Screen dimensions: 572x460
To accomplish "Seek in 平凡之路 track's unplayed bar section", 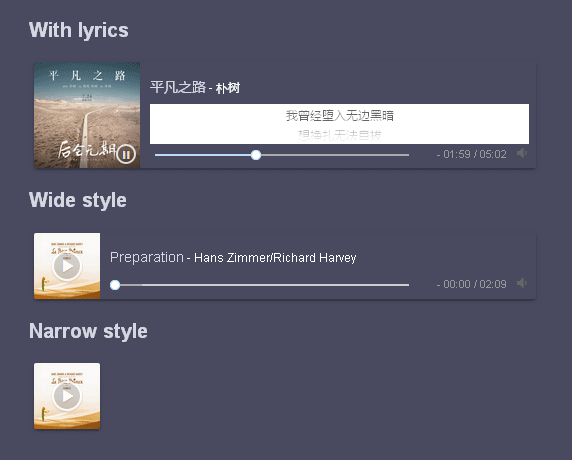I will pyautogui.click(x=335, y=155).
